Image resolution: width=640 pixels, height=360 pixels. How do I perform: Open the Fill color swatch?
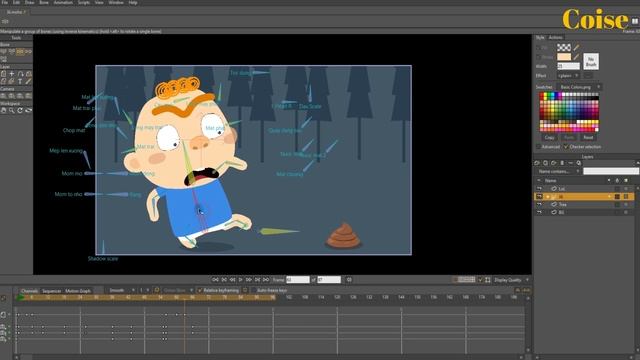[x=564, y=48]
